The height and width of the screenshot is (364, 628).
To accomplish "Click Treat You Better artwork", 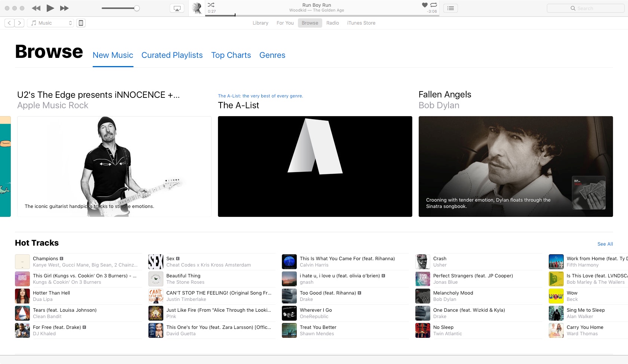I will [x=289, y=330].
